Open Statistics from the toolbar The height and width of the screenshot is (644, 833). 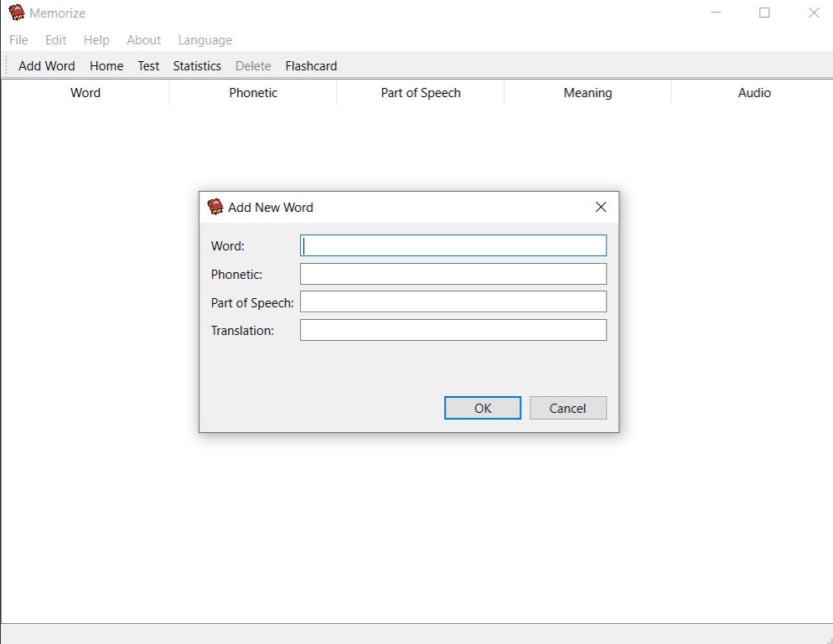pyautogui.click(x=197, y=66)
